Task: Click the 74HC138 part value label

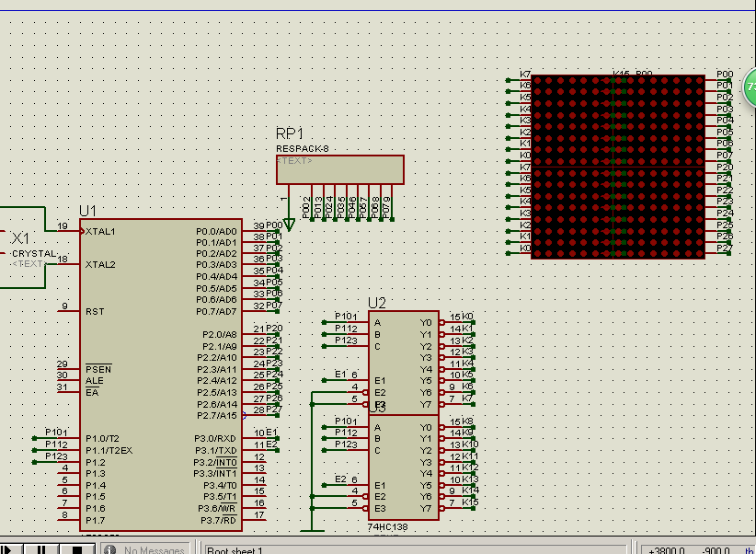Action: click(x=387, y=527)
